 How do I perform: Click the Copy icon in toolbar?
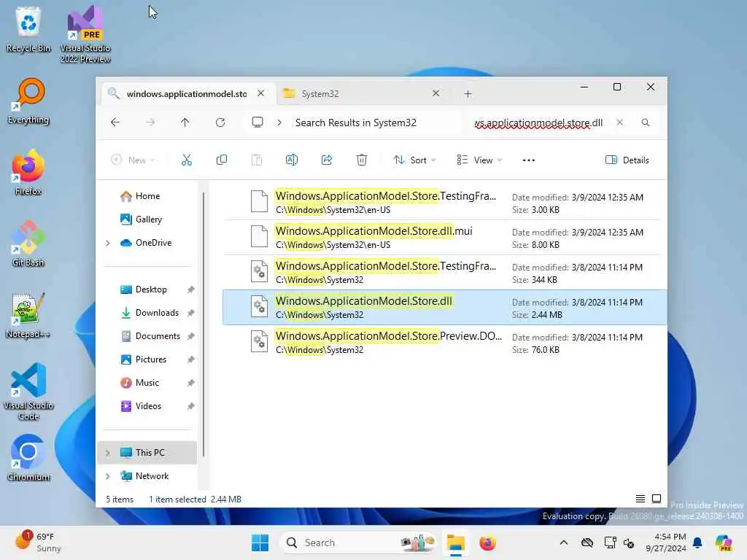222,160
